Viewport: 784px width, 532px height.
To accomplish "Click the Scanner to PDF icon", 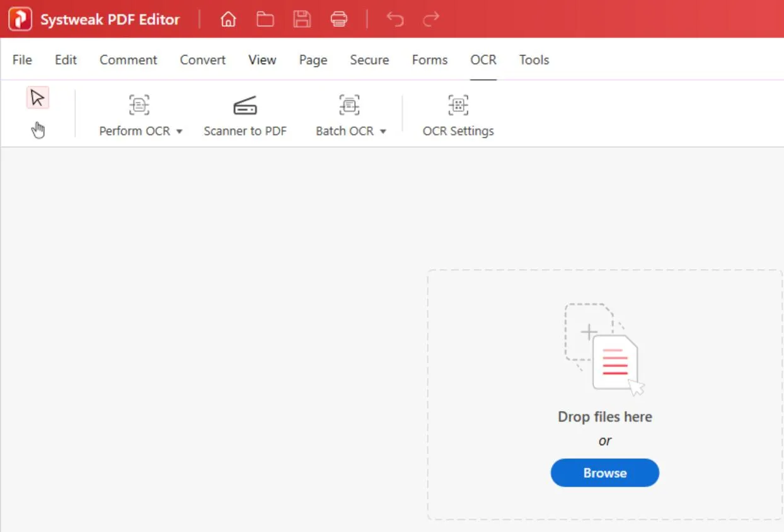I will (245, 105).
